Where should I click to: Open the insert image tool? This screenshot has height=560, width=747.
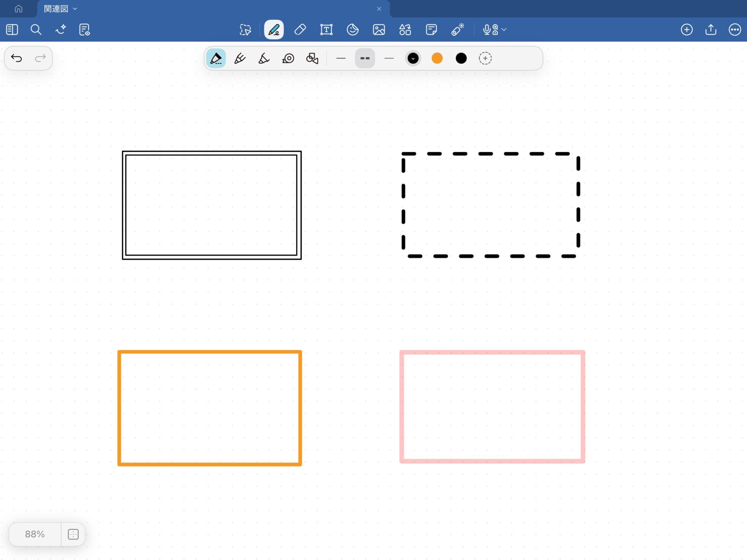pyautogui.click(x=379, y=30)
